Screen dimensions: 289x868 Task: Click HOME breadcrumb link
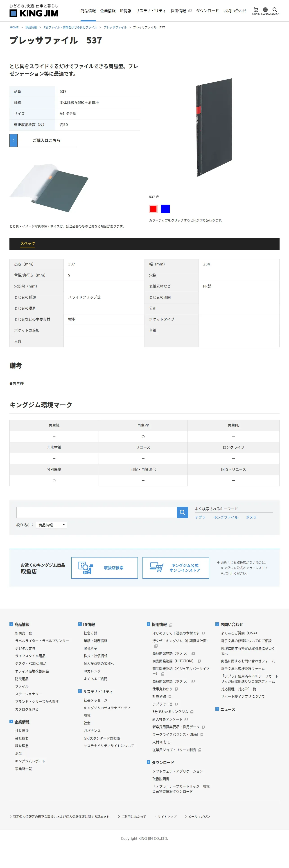tap(14, 27)
